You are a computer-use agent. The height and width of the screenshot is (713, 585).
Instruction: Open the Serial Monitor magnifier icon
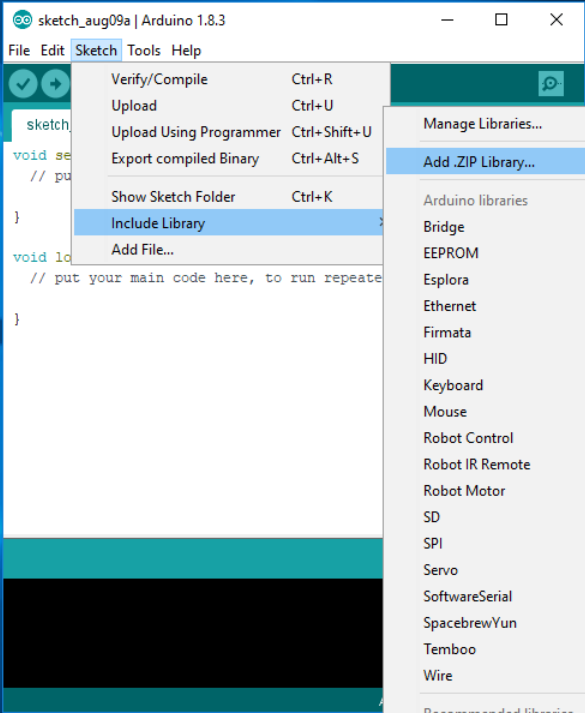(x=551, y=84)
